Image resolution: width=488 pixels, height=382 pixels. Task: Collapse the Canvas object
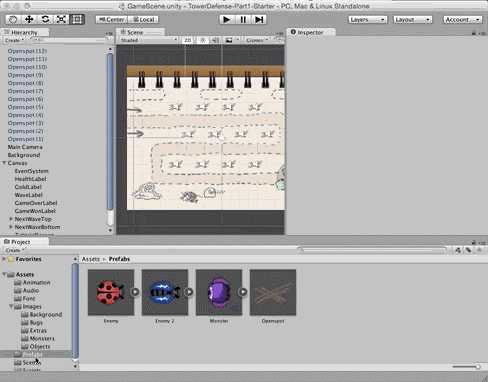(x=4, y=163)
